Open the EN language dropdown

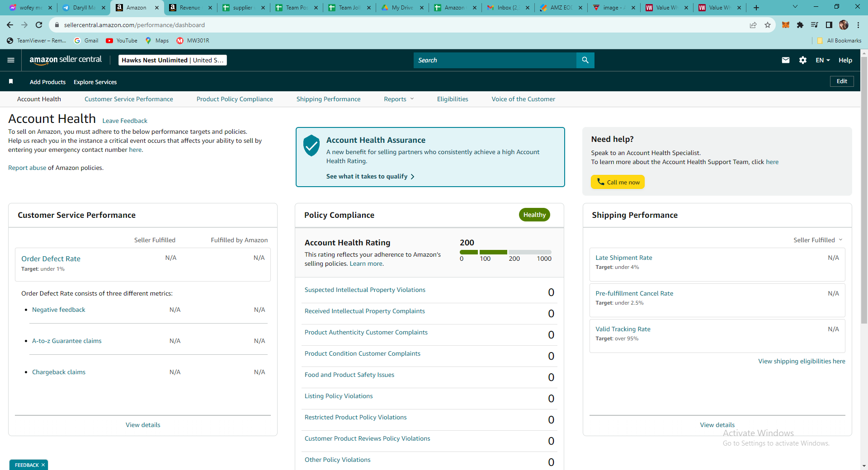(823, 60)
